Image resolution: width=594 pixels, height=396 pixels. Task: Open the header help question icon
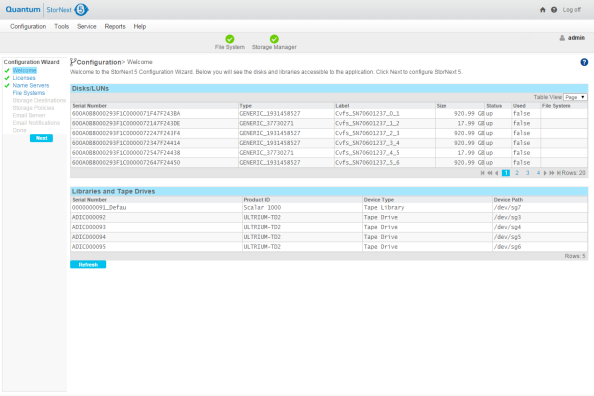coord(554,10)
